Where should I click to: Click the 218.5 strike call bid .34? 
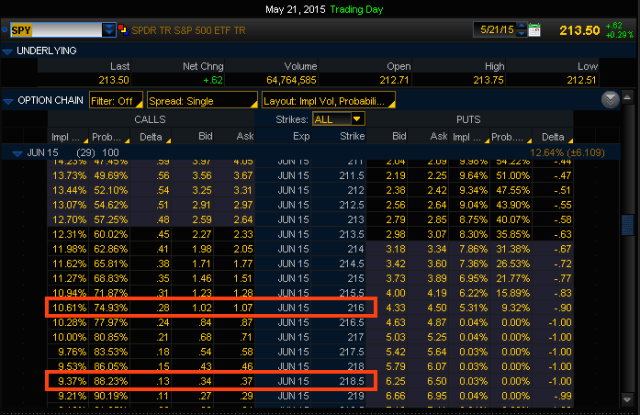(x=205, y=381)
